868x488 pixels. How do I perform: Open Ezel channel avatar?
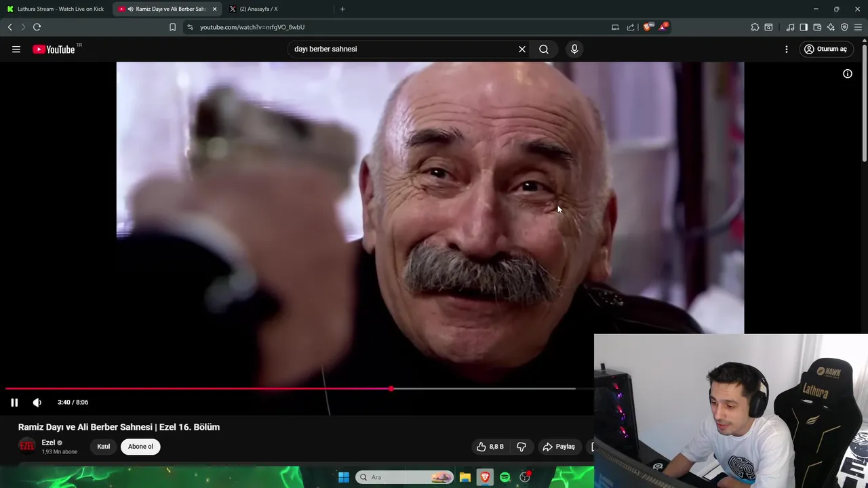tap(27, 446)
